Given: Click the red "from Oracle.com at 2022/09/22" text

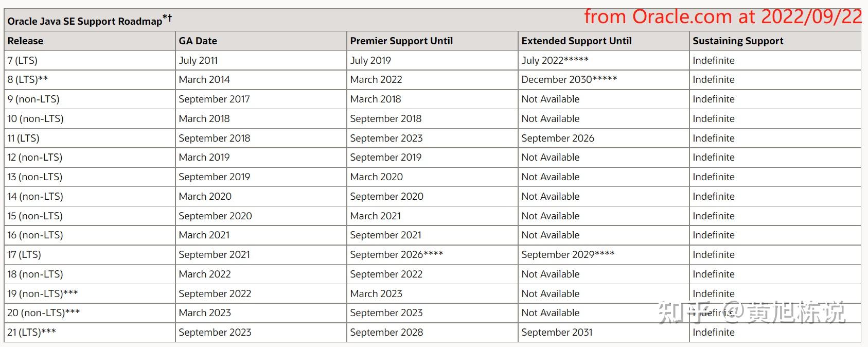Looking at the screenshot, I should 722,17.
